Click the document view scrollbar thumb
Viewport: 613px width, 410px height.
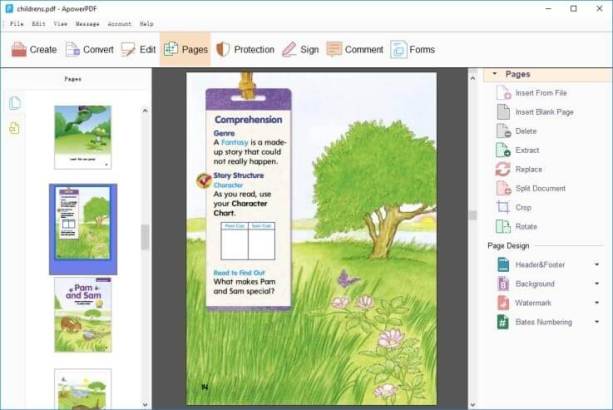pos(473,215)
